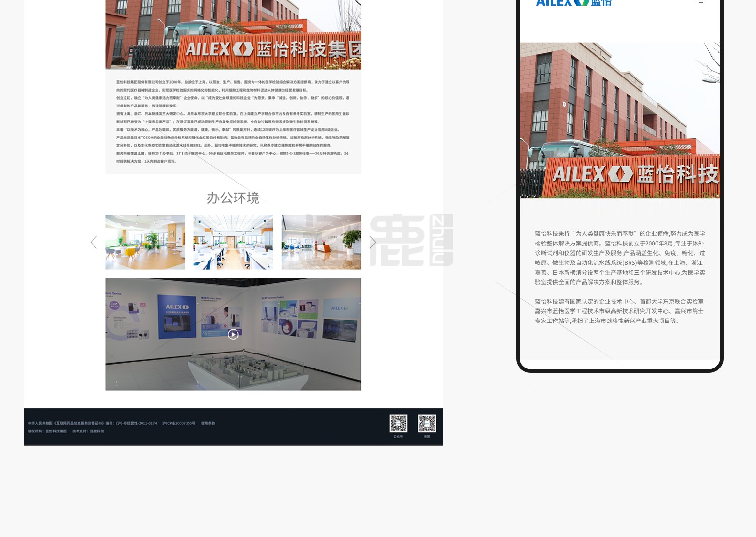Click the 微博 QR code in footer

tap(427, 424)
